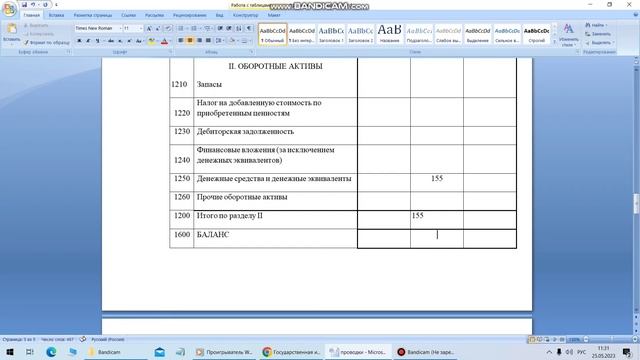Apply strikethrough formatting
Screen dimensions: 640x360
[111, 41]
